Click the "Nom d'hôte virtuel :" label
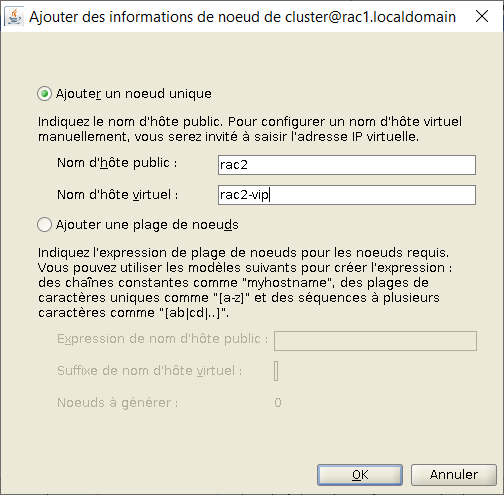504x495 pixels. 118,195
